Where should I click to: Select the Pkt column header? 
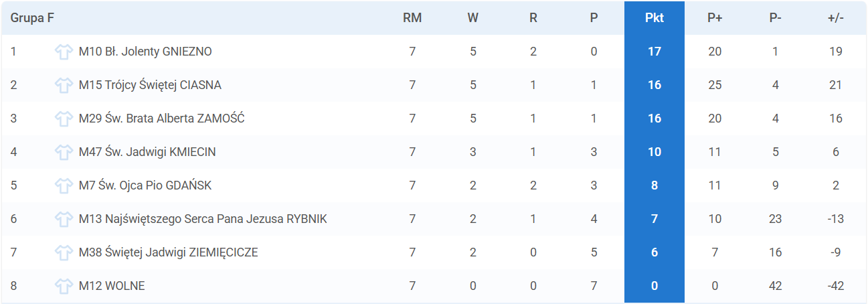(x=655, y=18)
